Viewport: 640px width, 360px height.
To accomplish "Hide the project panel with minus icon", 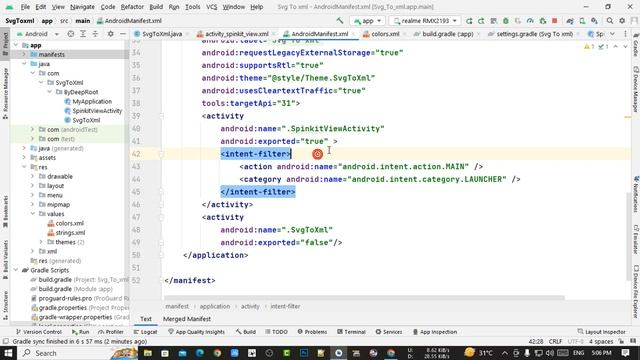I will click(x=122, y=34).
